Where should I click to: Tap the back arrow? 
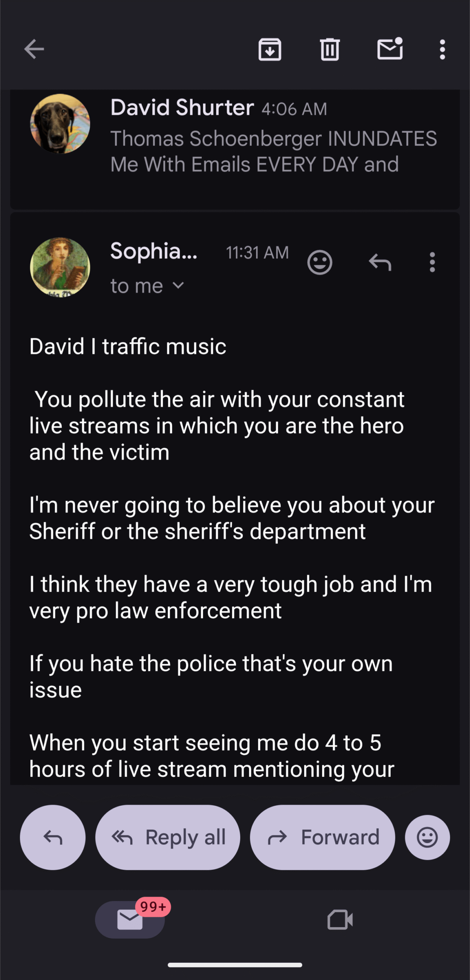[x=34, y=49]
